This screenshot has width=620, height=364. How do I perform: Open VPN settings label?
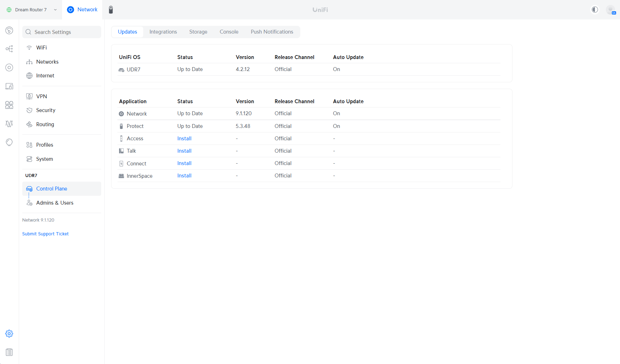tap(41, 96)
